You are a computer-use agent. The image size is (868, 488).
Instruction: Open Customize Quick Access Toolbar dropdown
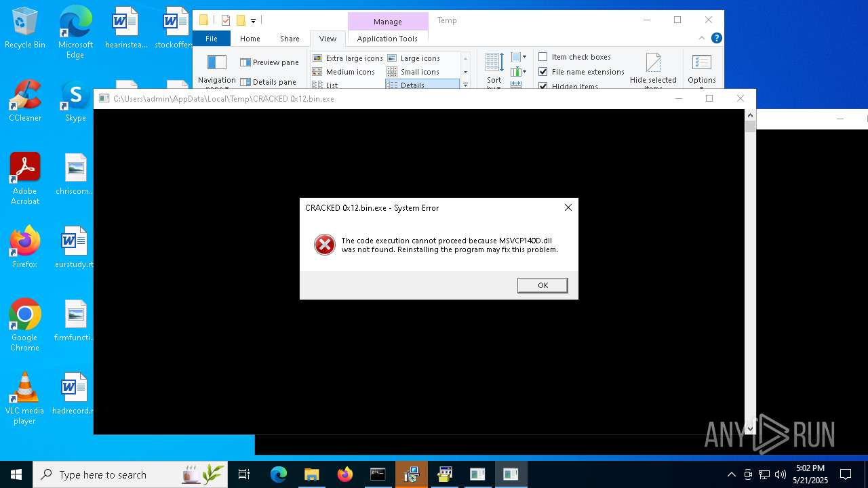(254, 21)
